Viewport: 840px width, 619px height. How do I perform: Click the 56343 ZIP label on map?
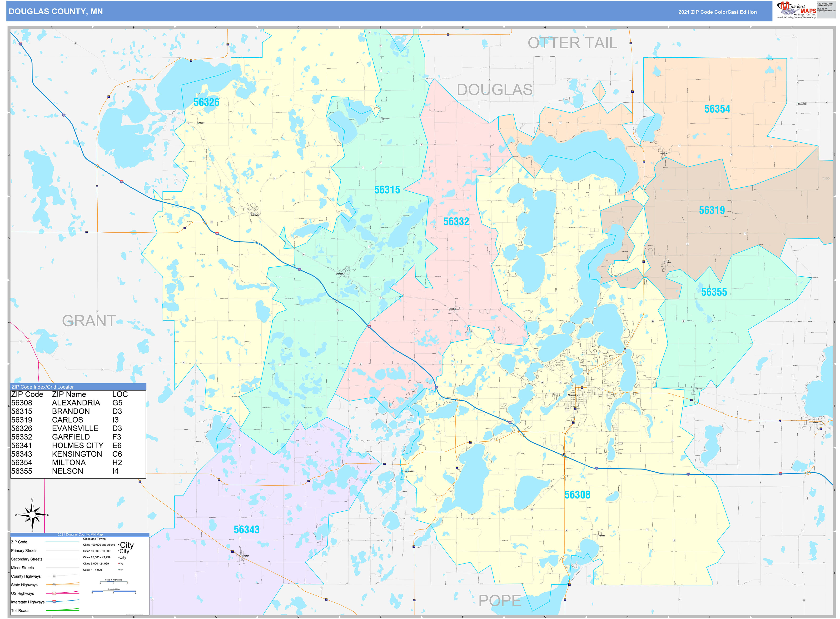coord(247,529)
